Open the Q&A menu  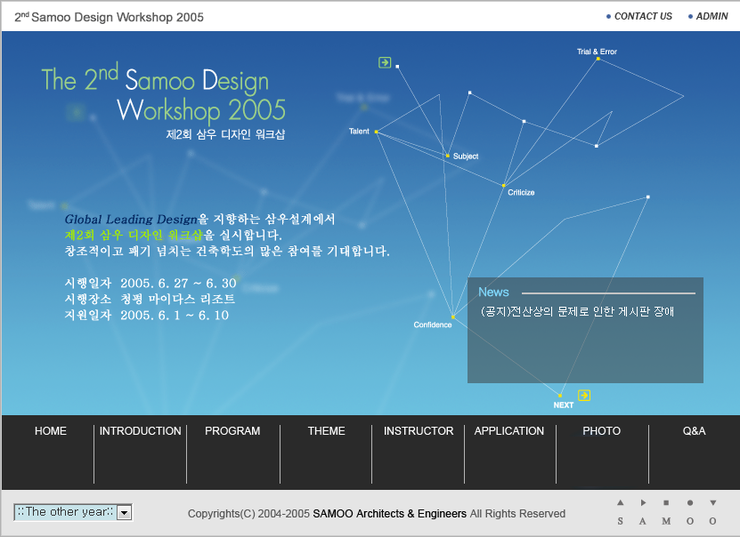[x=694, y=431]
